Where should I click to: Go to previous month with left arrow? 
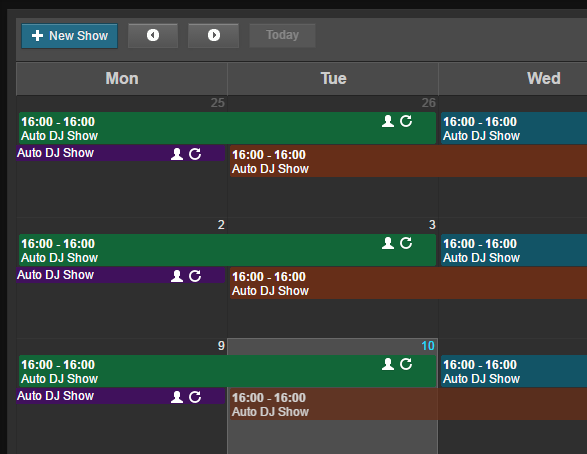[153, 36]
